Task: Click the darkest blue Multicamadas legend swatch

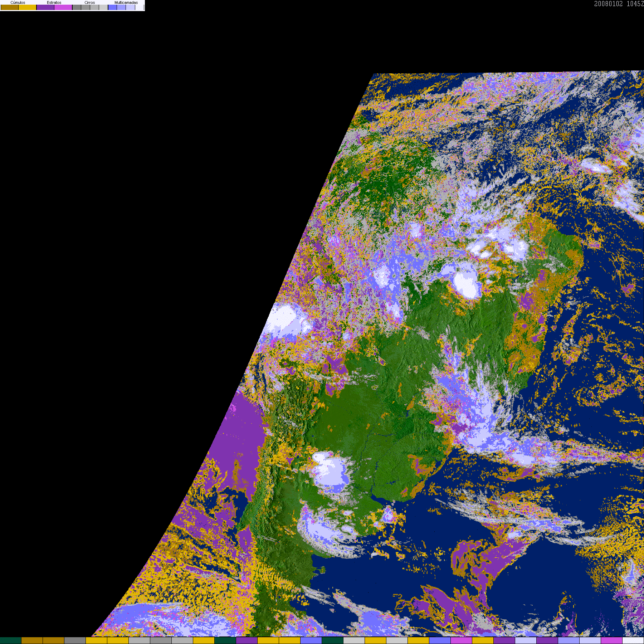Action: pos(113,8)
